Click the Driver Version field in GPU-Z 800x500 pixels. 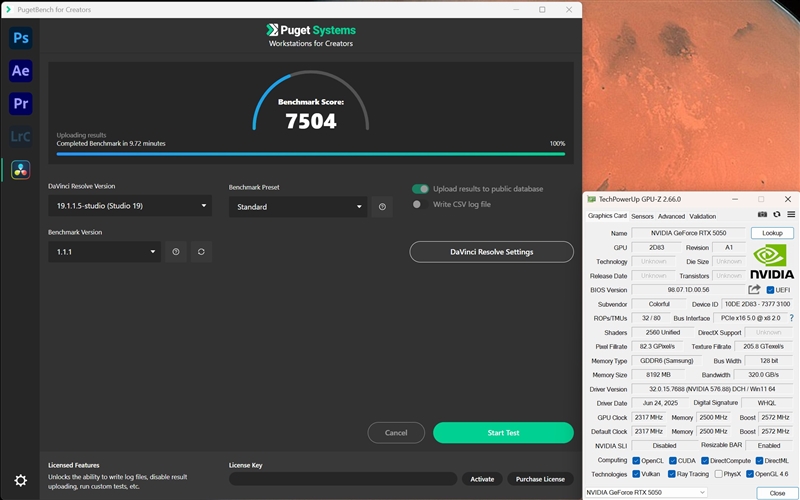point(712,389)
